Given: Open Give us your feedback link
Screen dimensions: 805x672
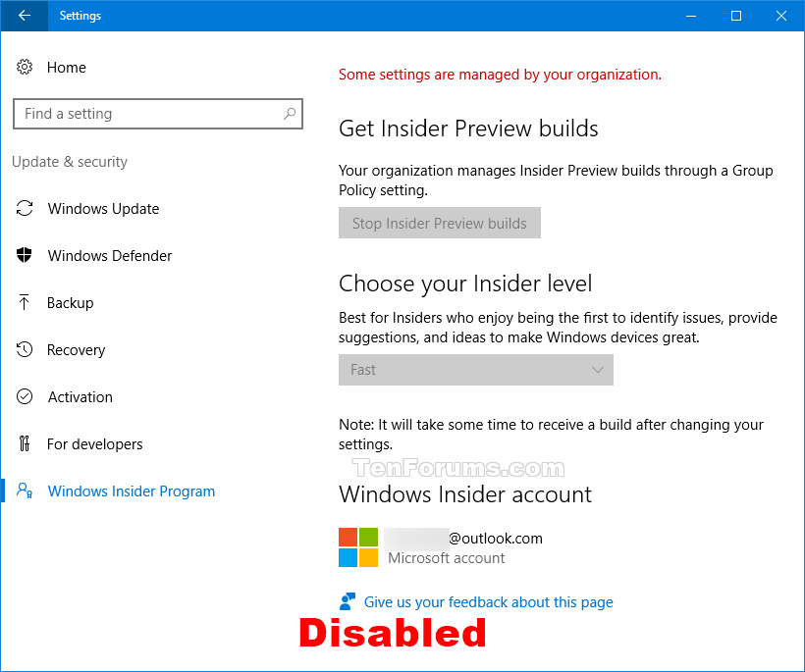Looking at the screenshot, I should pyautogui.click(x=488, y=601).
